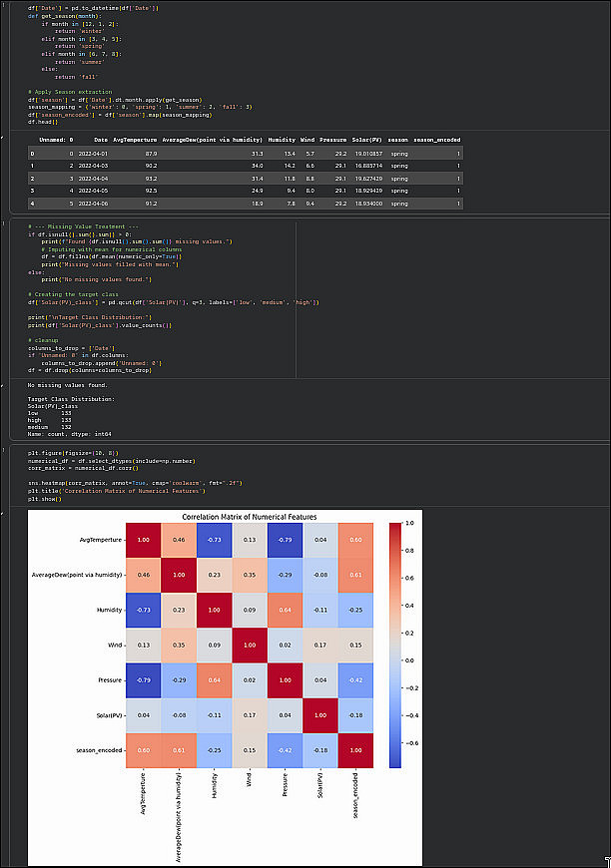Click the 'df.head()' code line
Viewport: 611px width, 868px height.
point(43,122)
